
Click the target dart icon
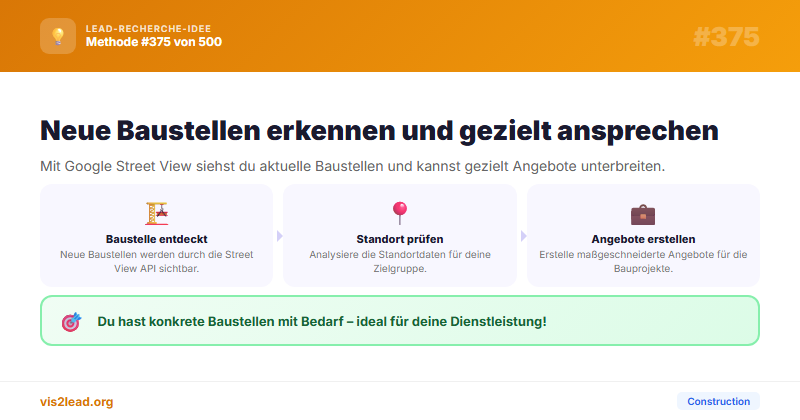coord(71,322)
